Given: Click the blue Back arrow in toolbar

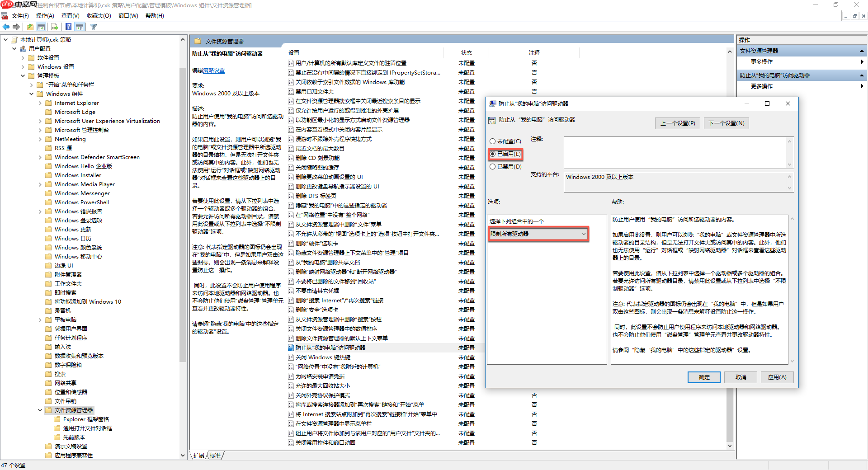Looking at the screenshot, I should point(6,27).
